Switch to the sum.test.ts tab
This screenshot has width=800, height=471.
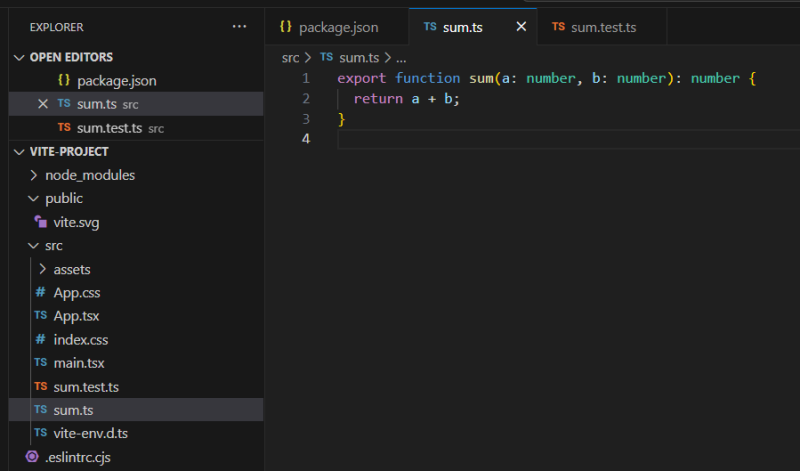[603, 27]
